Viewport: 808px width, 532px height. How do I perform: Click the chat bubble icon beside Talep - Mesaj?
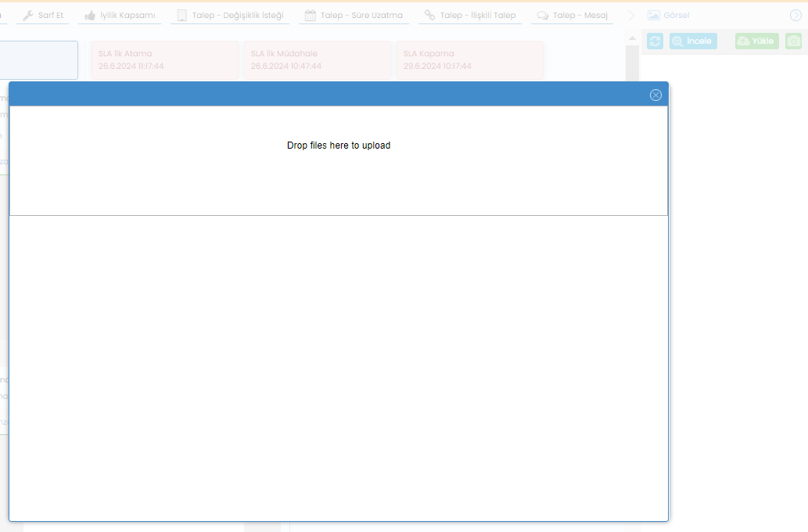543,16
